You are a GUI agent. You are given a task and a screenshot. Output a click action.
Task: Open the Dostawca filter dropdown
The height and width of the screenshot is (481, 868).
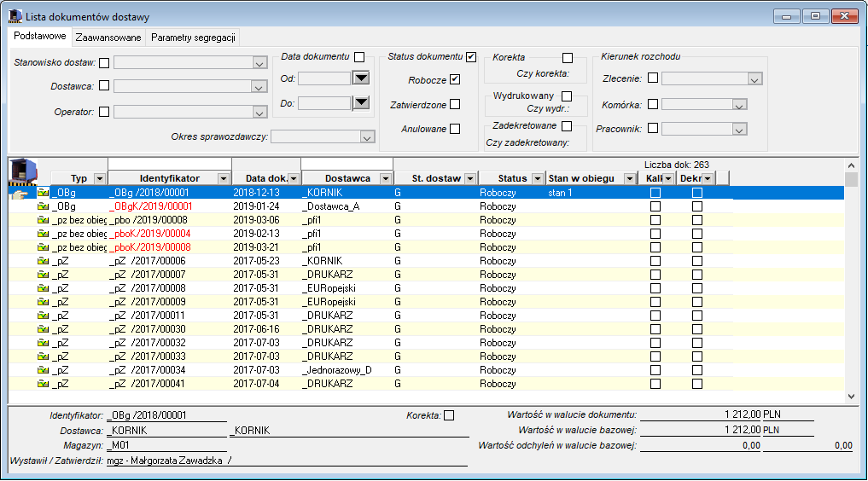259,87
